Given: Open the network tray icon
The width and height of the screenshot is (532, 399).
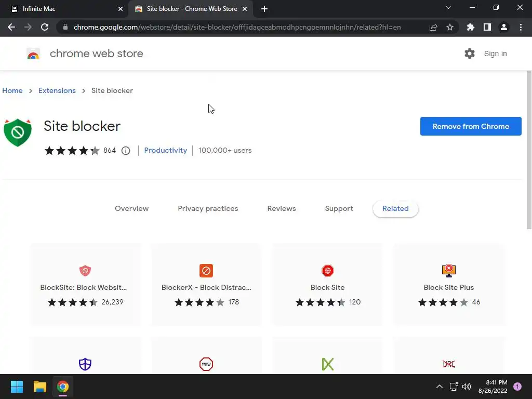Looking at the screenshot, I should 454,387.
